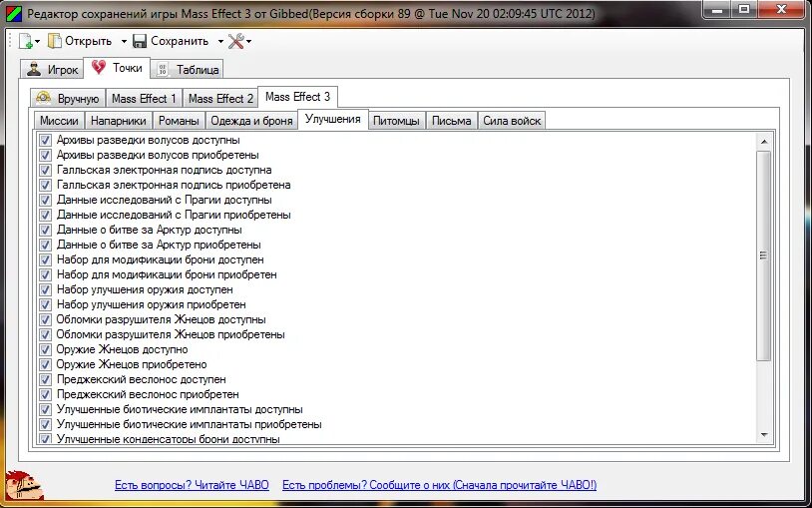Expand the dropdown arrow next to Сохранить

tap(220, 42)
